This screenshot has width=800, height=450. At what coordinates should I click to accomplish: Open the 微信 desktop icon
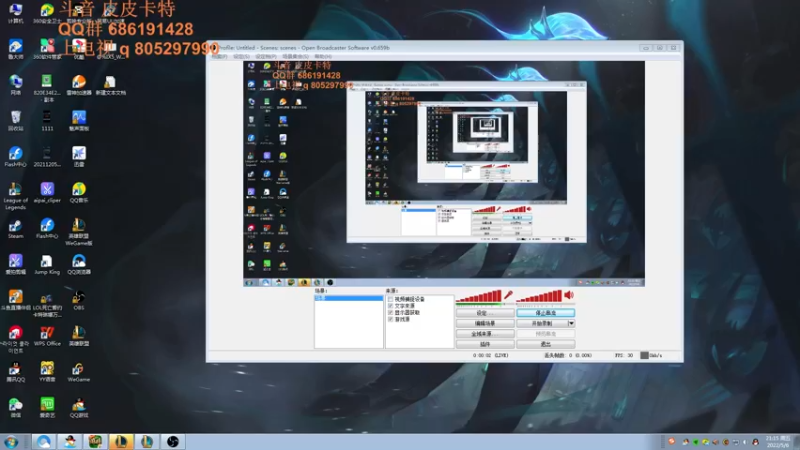coord(15,408)
